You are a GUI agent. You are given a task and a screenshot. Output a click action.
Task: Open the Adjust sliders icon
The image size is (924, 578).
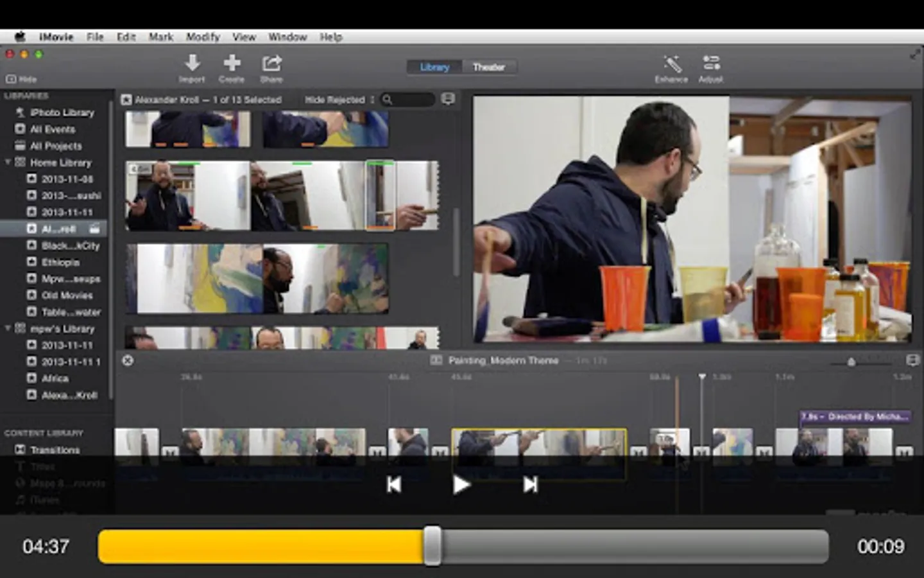coord(710,64)
